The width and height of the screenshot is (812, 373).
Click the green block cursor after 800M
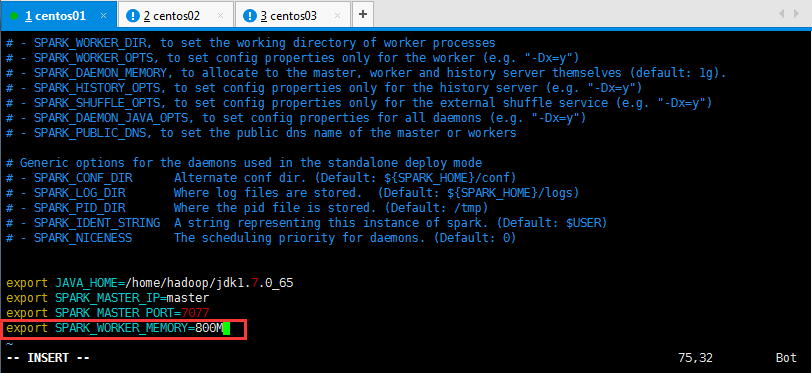tap(226, 329)
